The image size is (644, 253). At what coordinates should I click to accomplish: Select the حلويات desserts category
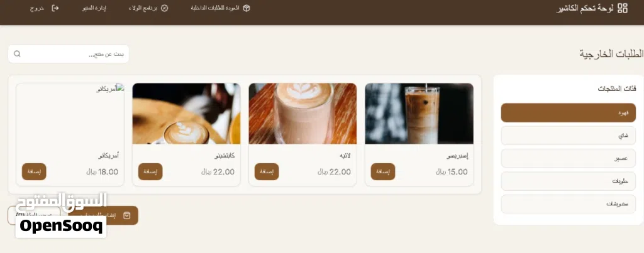pyautogui.click(x=569, y=181)
